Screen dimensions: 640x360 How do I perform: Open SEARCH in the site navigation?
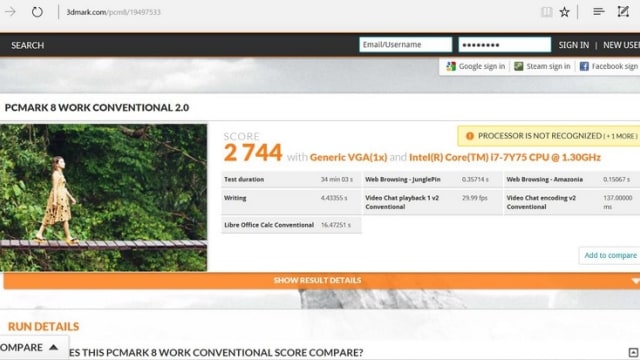[27, 45]
